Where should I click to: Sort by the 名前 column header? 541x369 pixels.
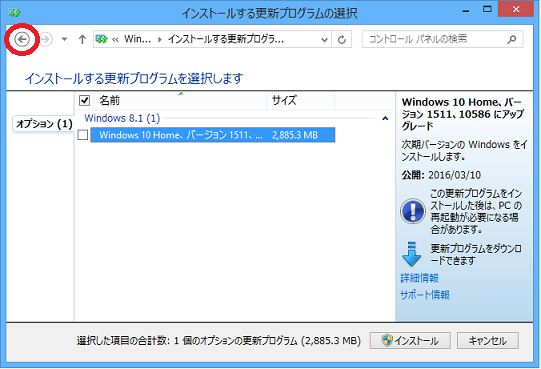181,100
